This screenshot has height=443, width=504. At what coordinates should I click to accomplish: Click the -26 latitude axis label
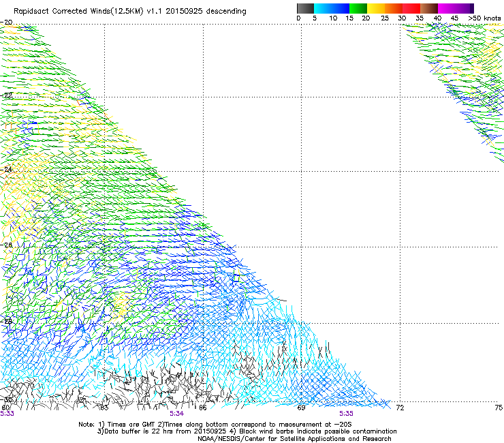(x=7, y=245)
